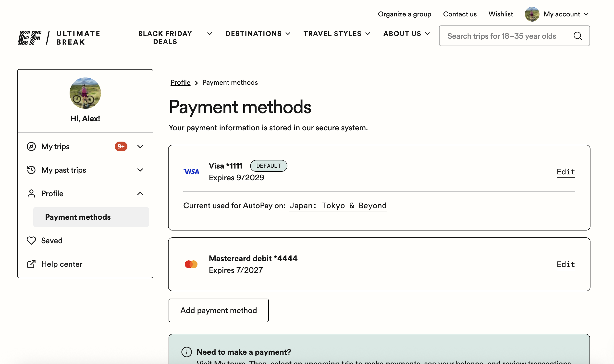Click the Add payment method button
614x364 pixels.
coord(218,310)
